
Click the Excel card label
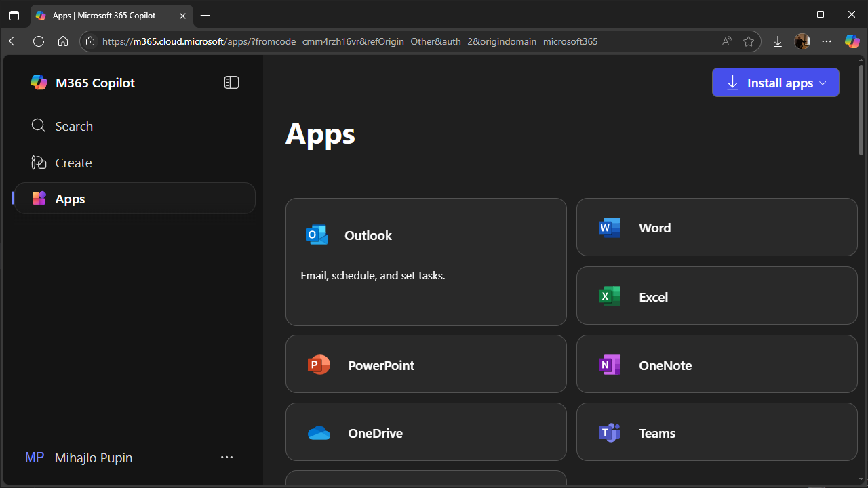click(654, 297)
